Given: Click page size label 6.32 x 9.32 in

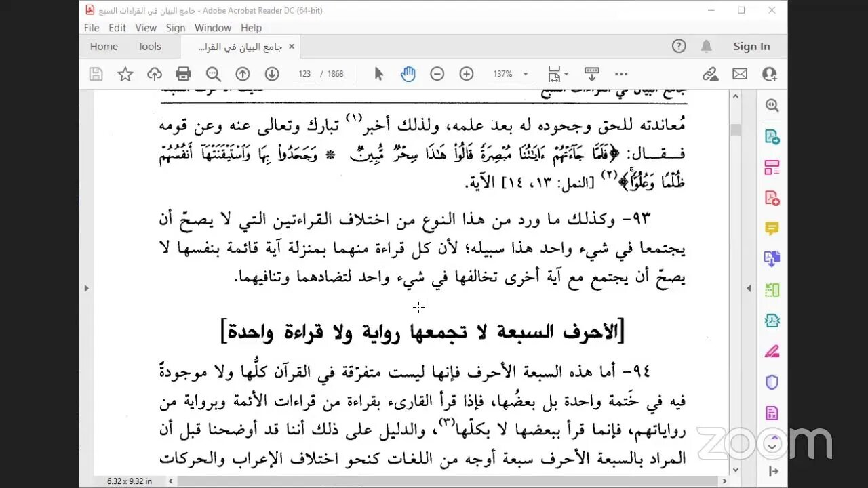Looking at the screenshot, I should (130, 481).
